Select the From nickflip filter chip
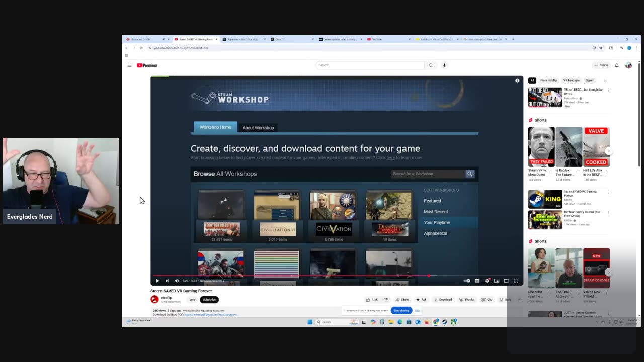The height and width of the screenshot is (362, 644). coord(549,80)
